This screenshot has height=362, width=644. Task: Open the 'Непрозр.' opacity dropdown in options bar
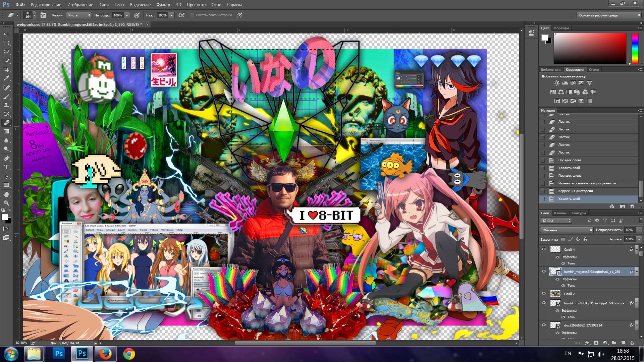[127, 15]
